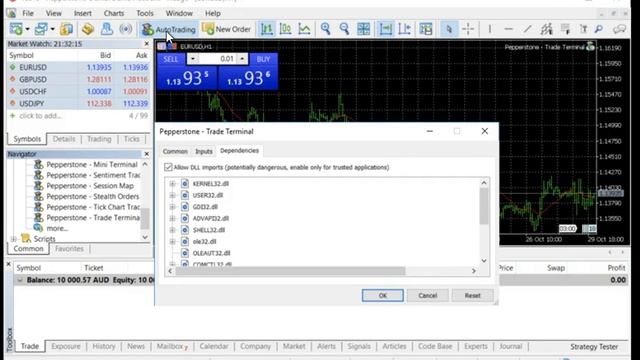Select the crosshair tool

click(468, 29)
